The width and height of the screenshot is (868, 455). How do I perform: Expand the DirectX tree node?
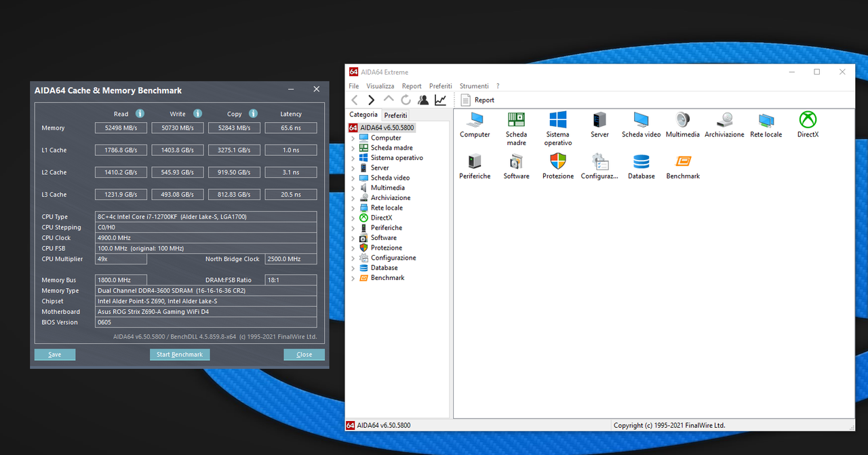[353, 218]
